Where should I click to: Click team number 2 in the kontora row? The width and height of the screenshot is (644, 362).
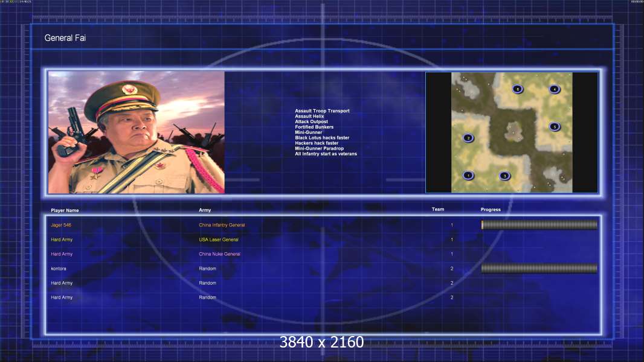coord(452,268)
